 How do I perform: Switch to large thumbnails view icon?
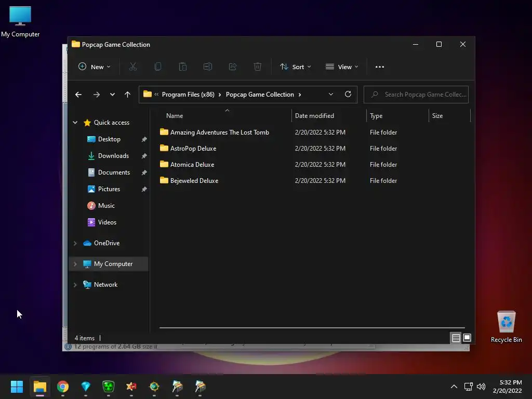click(467, 338)
